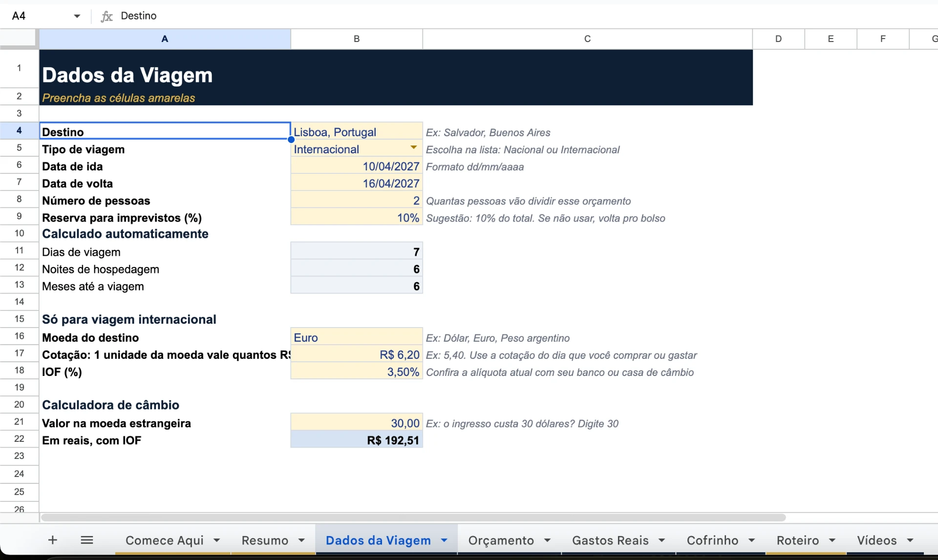Screen dimensions: 938x560
Task: Open Vídeos tab menu arrow
Action: pyautogui.click(x=910, y=540)
